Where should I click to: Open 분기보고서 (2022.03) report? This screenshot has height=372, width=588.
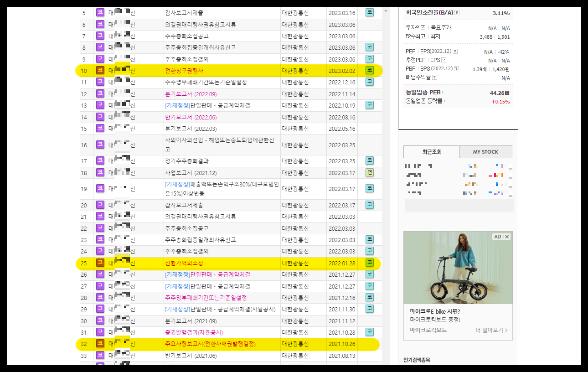[x=191, y=129]
